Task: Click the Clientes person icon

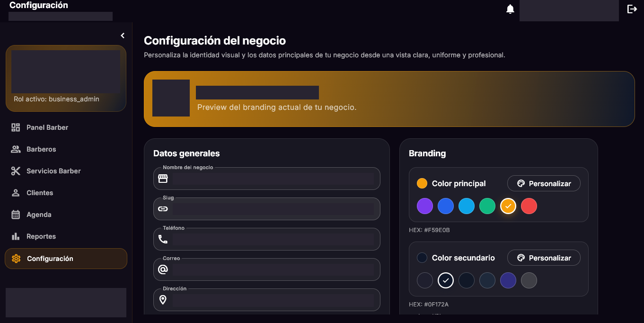Action: [16, 193]
